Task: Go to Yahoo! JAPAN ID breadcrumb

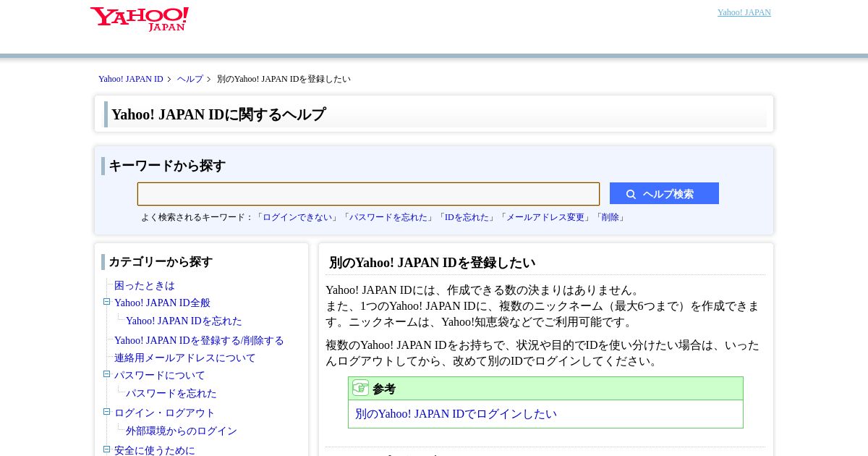Action: tap(131, 79)
